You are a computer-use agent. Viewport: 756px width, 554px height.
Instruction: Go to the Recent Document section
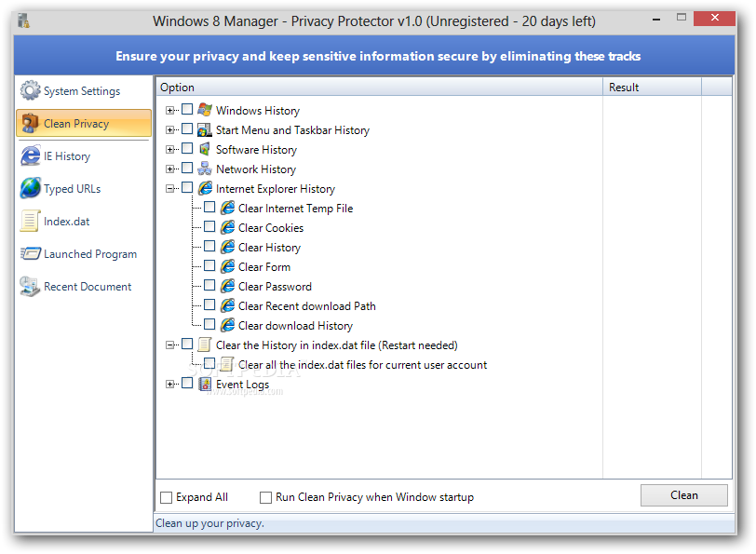(83, 287)
